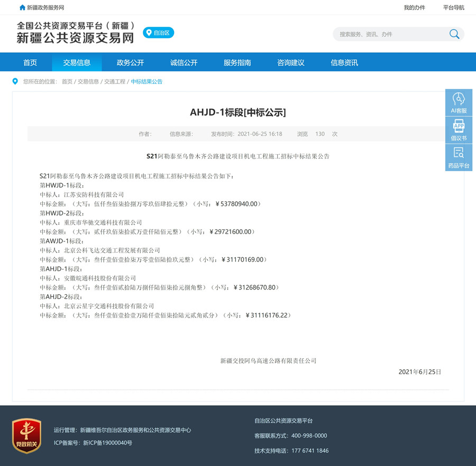Click 重庆市华驰交通科技有限公司 winner name
Screen dimensions: 476x466
pos(103,222)
